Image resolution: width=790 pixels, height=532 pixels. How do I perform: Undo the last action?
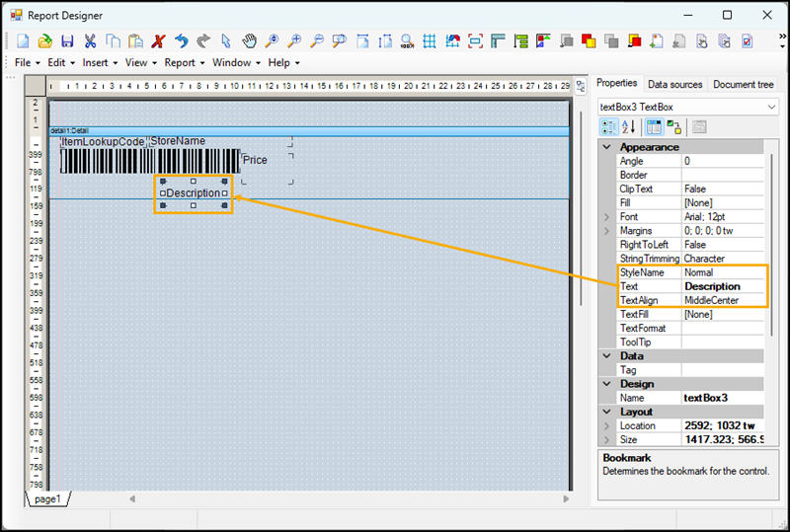pos(181,40)
